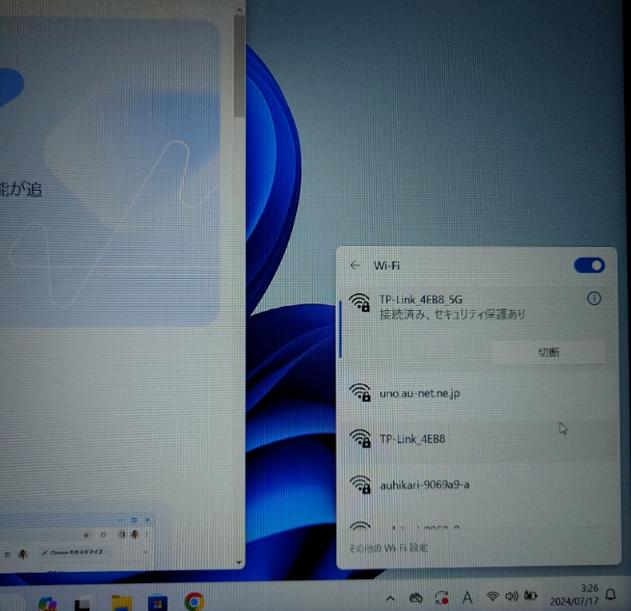The image size is (631, 611).
Task: Open File Explorer from taskbar
Action: (122, 603)
